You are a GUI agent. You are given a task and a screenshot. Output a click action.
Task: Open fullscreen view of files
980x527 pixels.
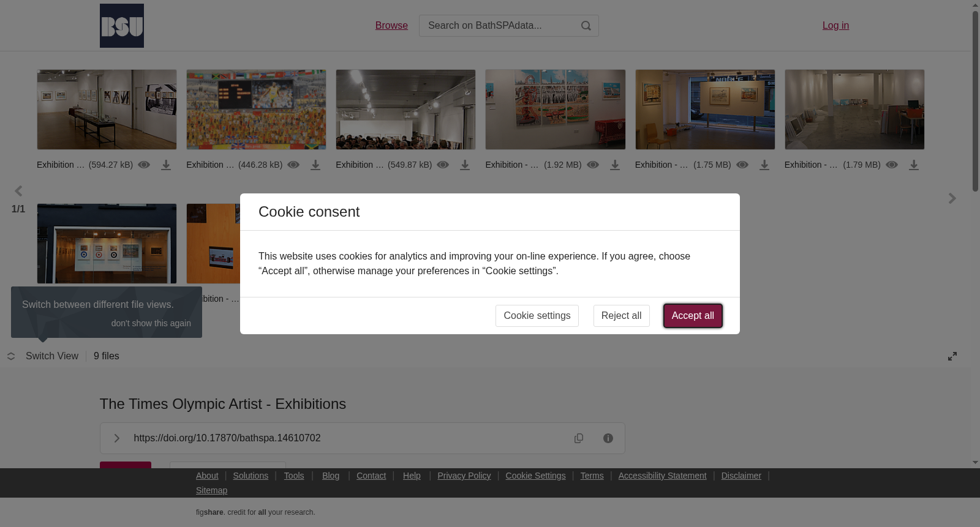[x=952, y=356]
